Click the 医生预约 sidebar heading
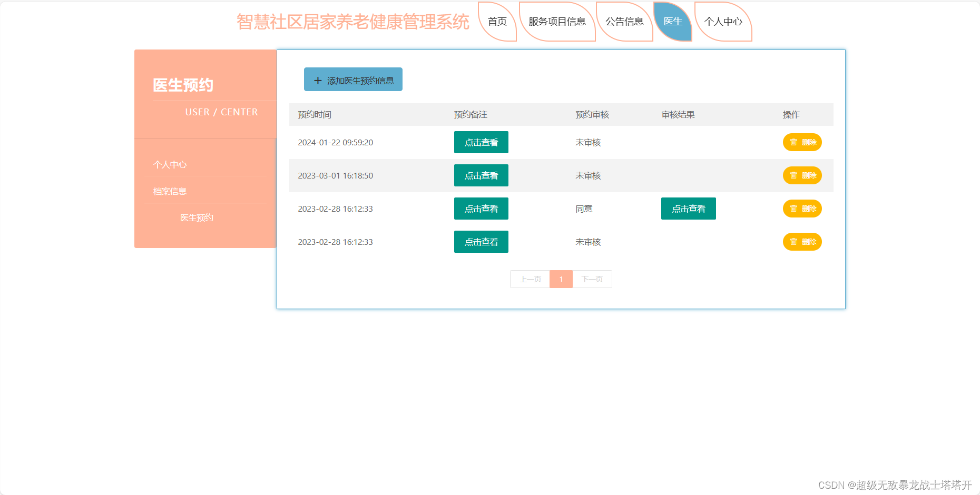 [183, 85]
